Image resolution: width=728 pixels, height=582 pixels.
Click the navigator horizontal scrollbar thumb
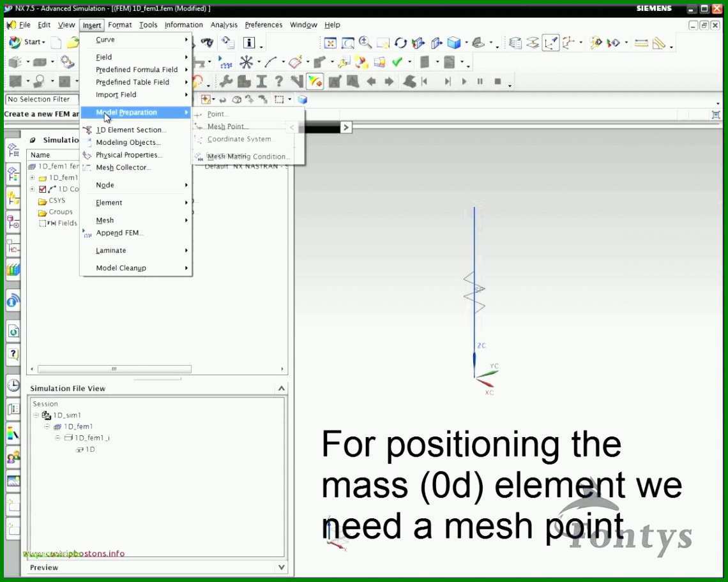tap(114, 369)
